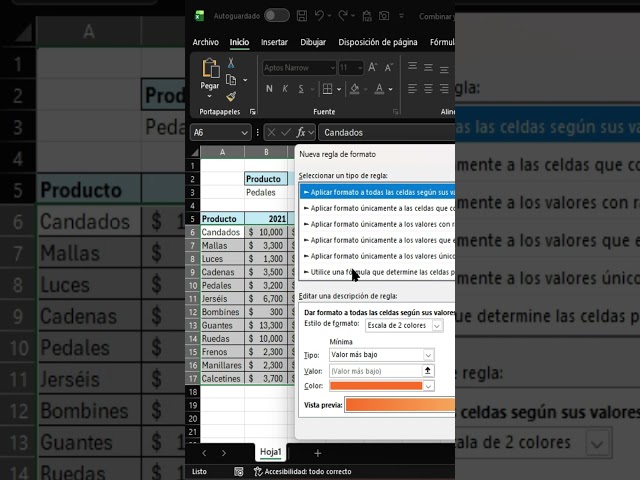Open the Archivo menu
Viewport: 640px width, 480px height.
tap(205, 42)
